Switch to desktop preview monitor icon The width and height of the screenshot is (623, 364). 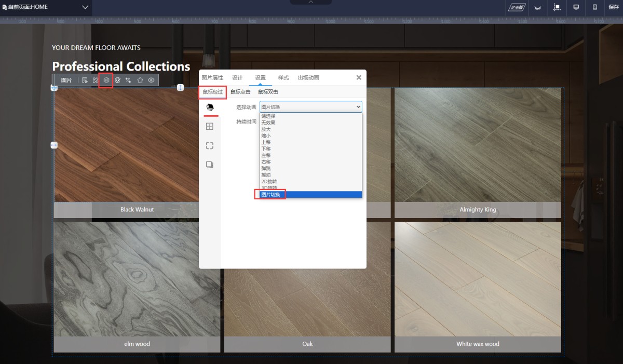click(x=576, y=7)
